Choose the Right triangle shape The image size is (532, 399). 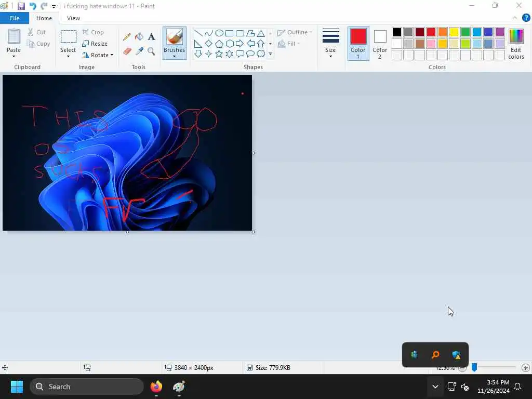(x=198, y=44)
